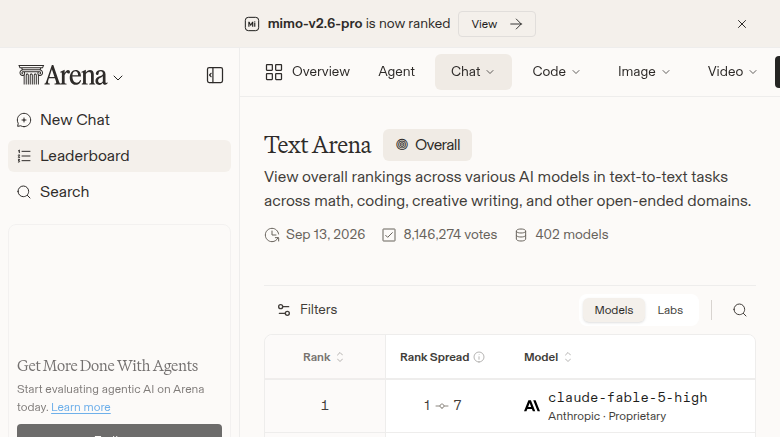Open the claude-fable-5-high model entry
Viewport: 780px width, 437px height.
coord(628,398)
